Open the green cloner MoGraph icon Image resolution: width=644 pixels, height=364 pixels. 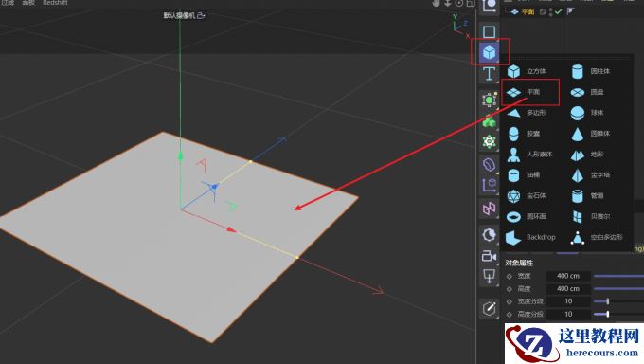(490, 121)
